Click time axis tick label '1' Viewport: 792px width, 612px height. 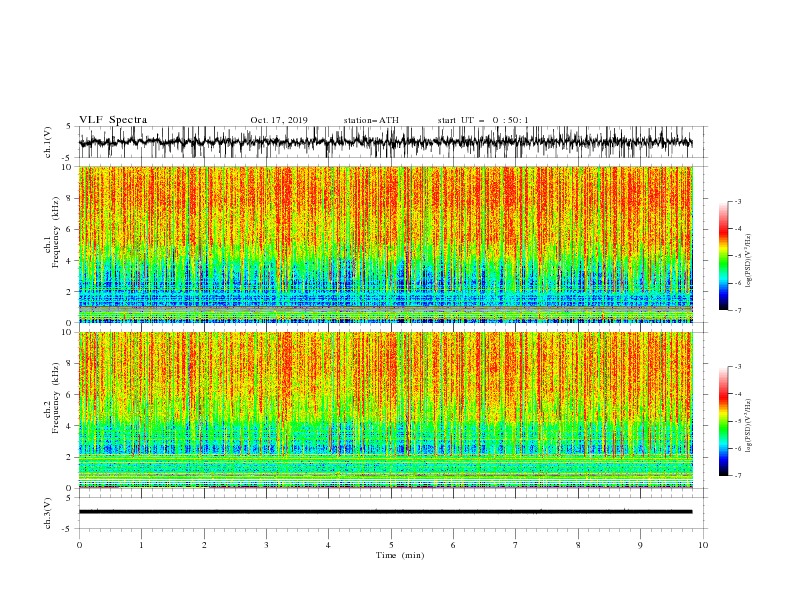coord(141,545)
